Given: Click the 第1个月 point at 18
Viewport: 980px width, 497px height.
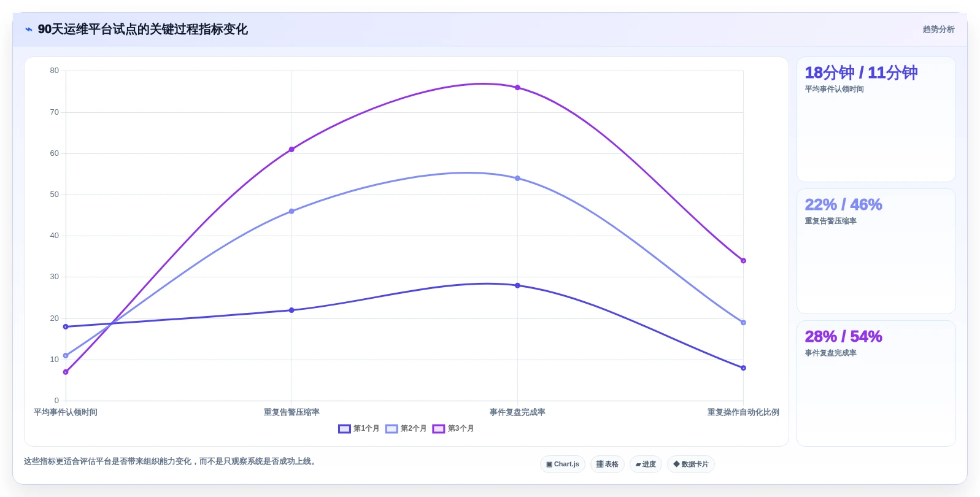Looking at the screenshot, I should [x=66, y=327].
